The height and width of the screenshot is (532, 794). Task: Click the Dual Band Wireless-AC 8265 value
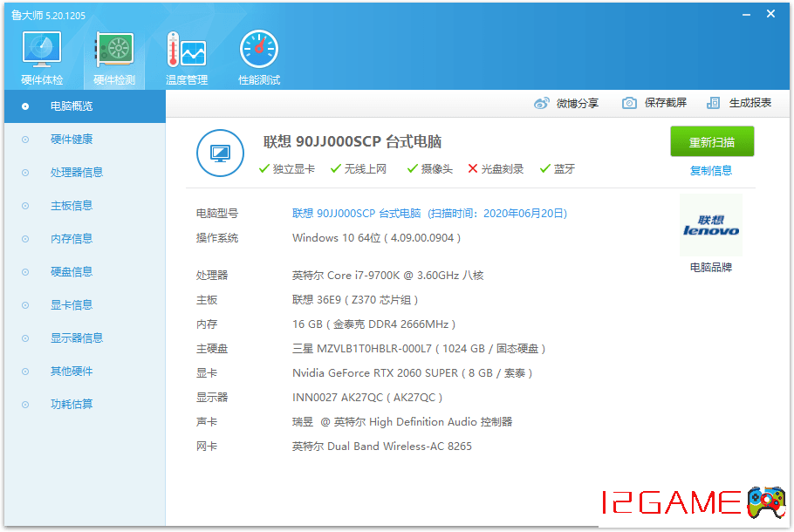[382, 447]
